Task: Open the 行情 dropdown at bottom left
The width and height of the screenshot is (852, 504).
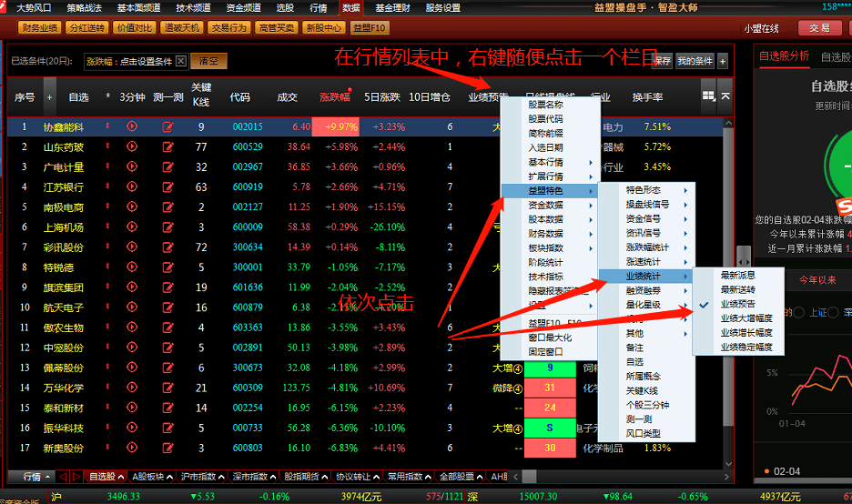Action: click(32, 477)
